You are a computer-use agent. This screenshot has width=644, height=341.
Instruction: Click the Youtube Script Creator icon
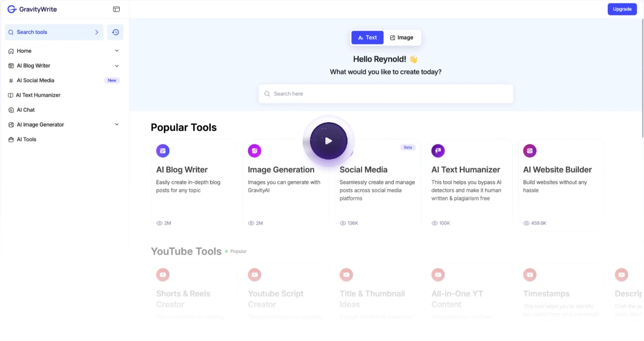click(255, 275)
